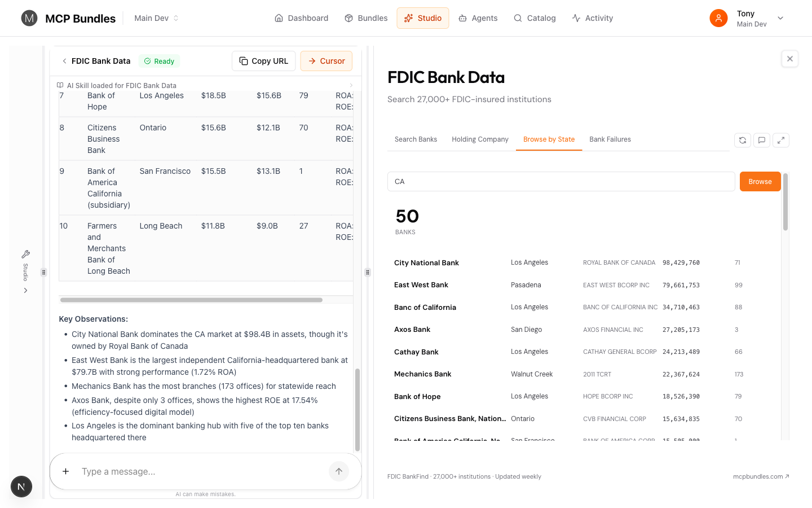Viewport: 812px width, 508px height.
Task: Refresh the widget with the reload icon
Action: [x=743, y=140]
